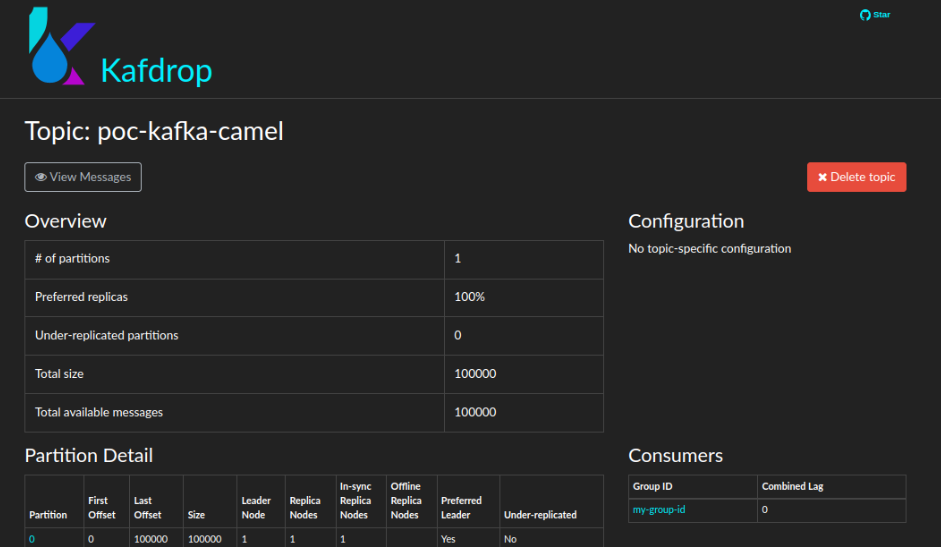Click the Total size value 100000

475,374
